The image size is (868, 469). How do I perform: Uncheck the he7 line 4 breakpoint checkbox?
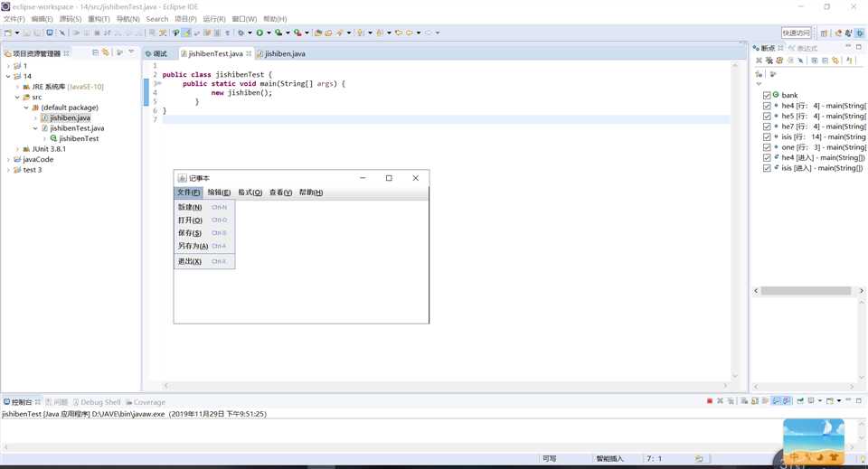tap(767, 127)
